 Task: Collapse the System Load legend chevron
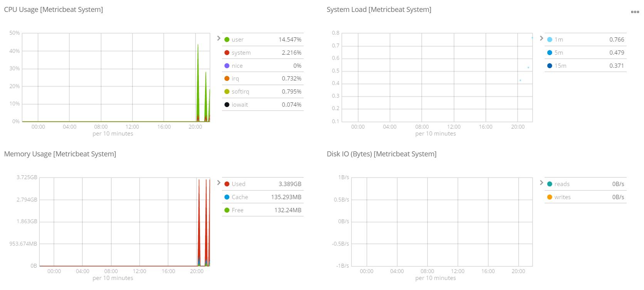[x=541, y=38]
